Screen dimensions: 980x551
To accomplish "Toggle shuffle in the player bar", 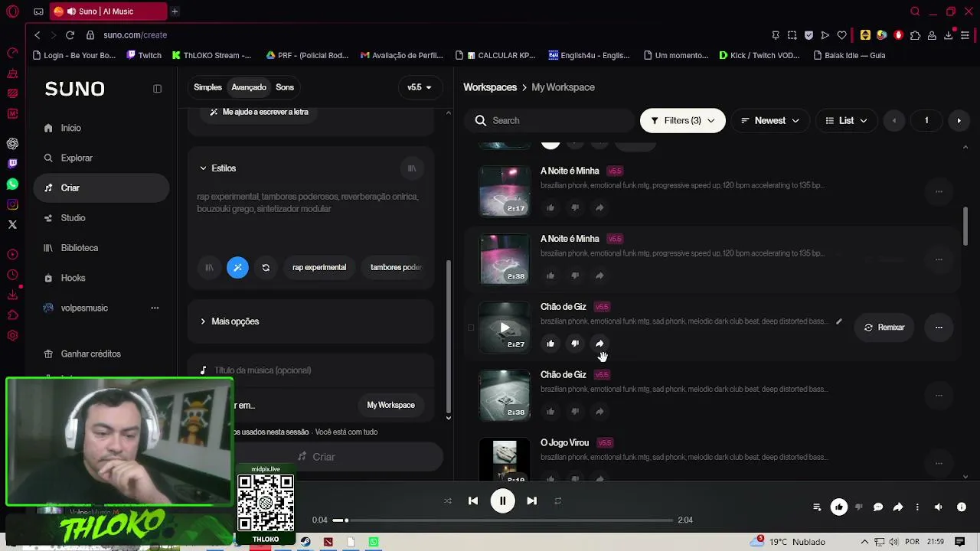I will (448, 501).
